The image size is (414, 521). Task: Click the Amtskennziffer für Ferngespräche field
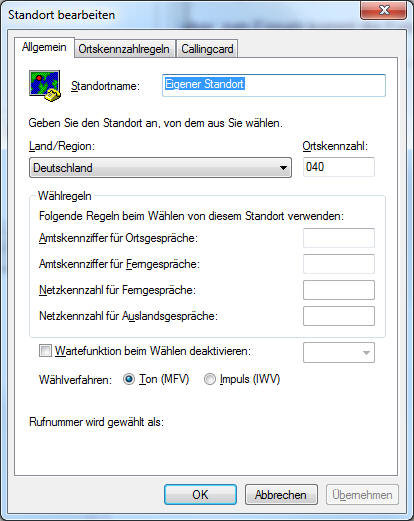click(339, 264)
